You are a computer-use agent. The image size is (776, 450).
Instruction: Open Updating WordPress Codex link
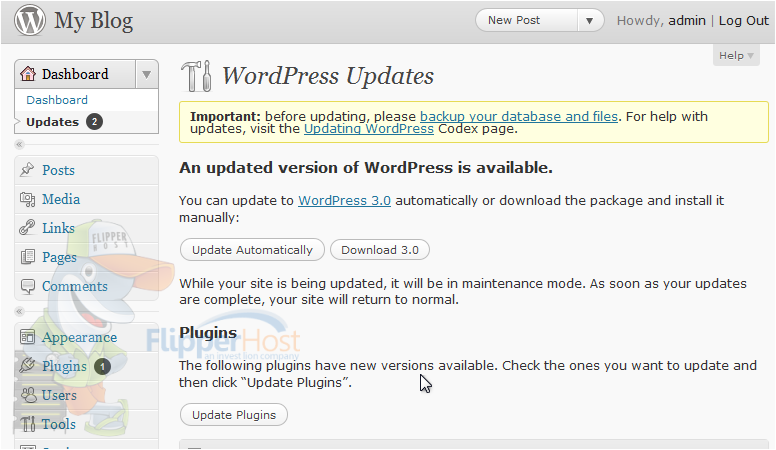tap(369, 129)
